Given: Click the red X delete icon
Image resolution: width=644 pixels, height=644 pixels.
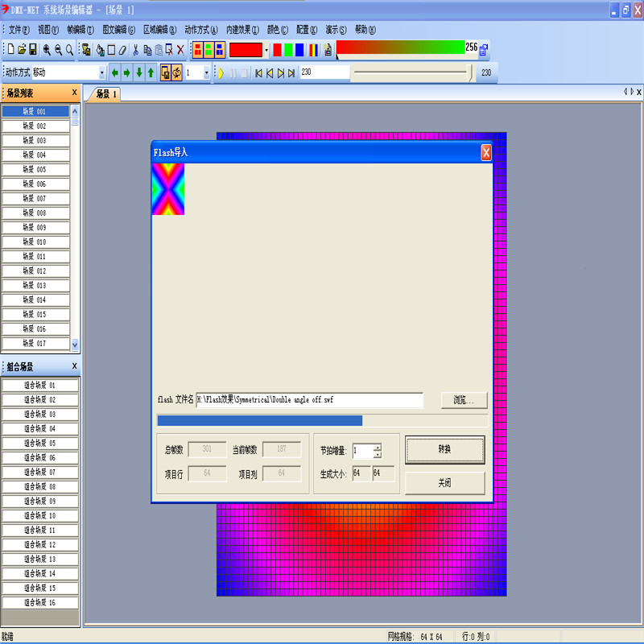Looking at the screenshot, I should coord(180,50).
